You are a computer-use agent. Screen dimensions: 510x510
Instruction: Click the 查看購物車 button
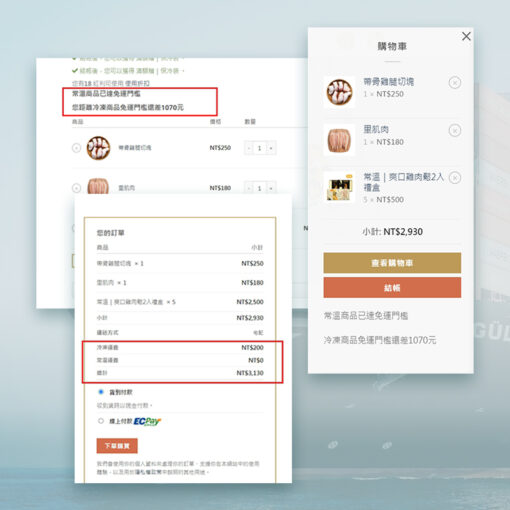pos(392,263)
